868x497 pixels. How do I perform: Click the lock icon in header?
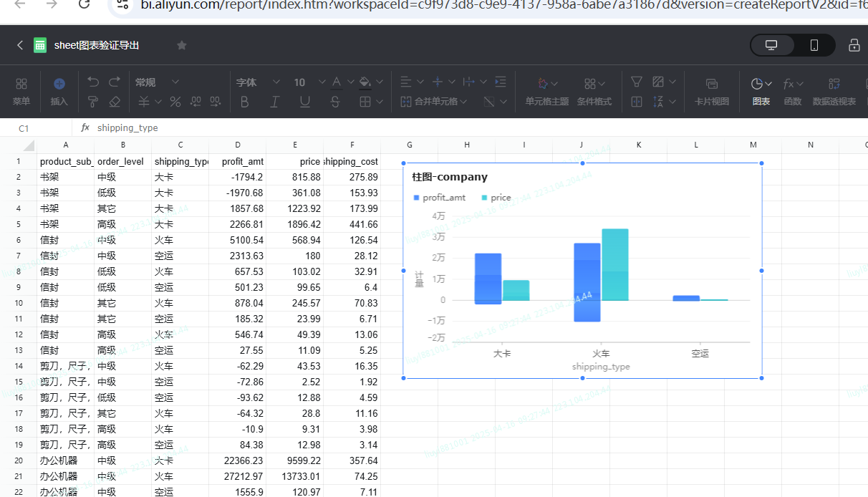[x=854, y=45]
